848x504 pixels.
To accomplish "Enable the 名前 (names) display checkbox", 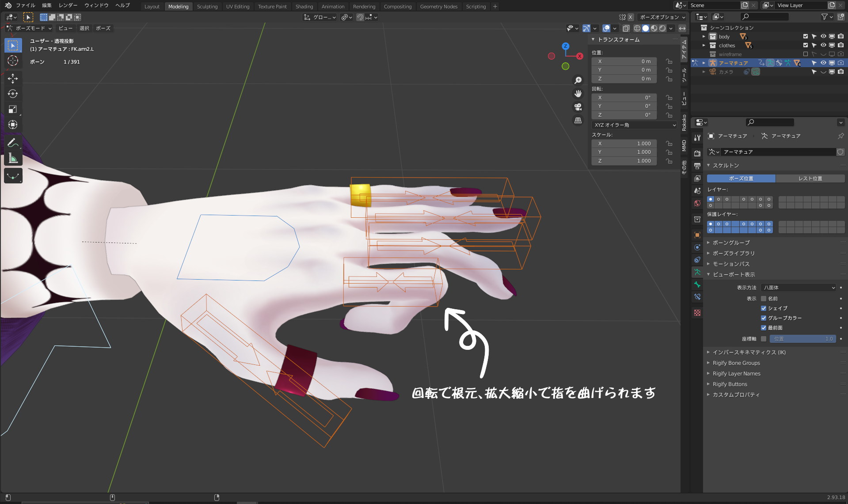I will 763,299.
